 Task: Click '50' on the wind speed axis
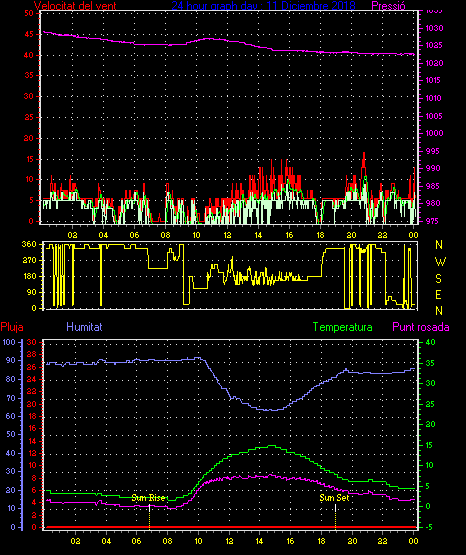(29, 13)
